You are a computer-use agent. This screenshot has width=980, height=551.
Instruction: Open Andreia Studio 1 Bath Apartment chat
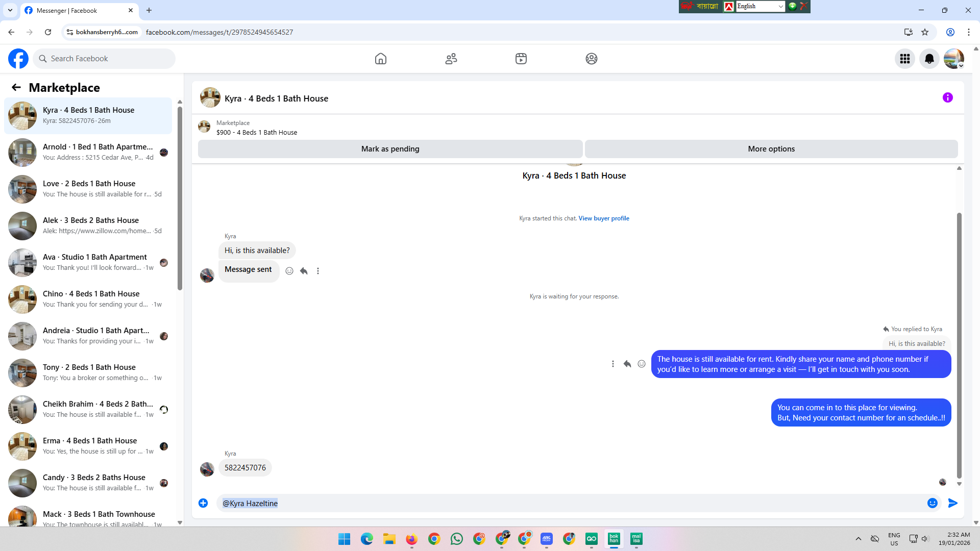coord(88,336)
